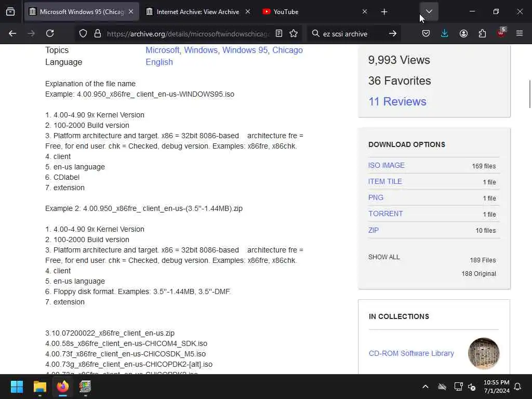Open the muted volume tray icon
Viewport: 532px width, 399px height.
pyautogui.click(x=472, y=387)
